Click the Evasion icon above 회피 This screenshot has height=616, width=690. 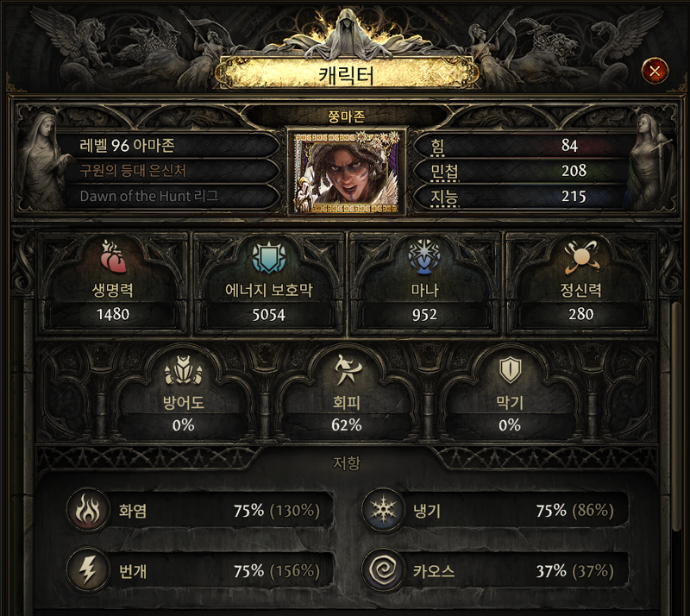pyautogui.click(x=347, y=369)
